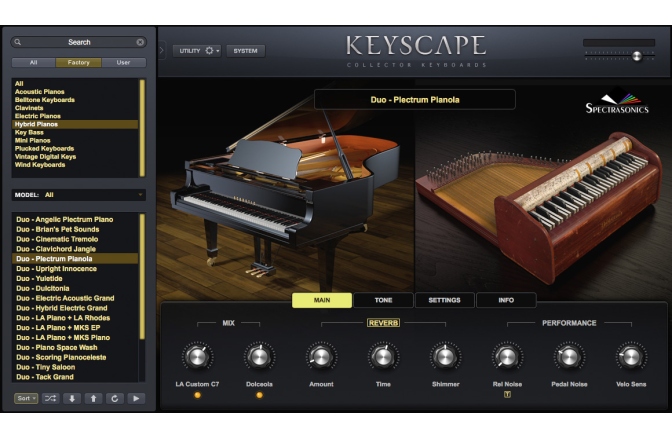This screenshot has height=440, width=672.
Task: Switch to the Tone tab
Action: (384, 300)
